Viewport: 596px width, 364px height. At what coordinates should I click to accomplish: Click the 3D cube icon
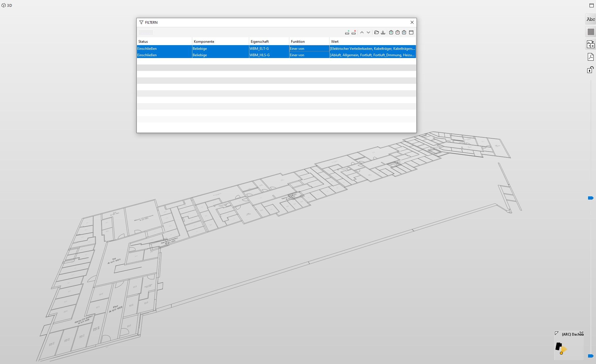coord(4,5)
